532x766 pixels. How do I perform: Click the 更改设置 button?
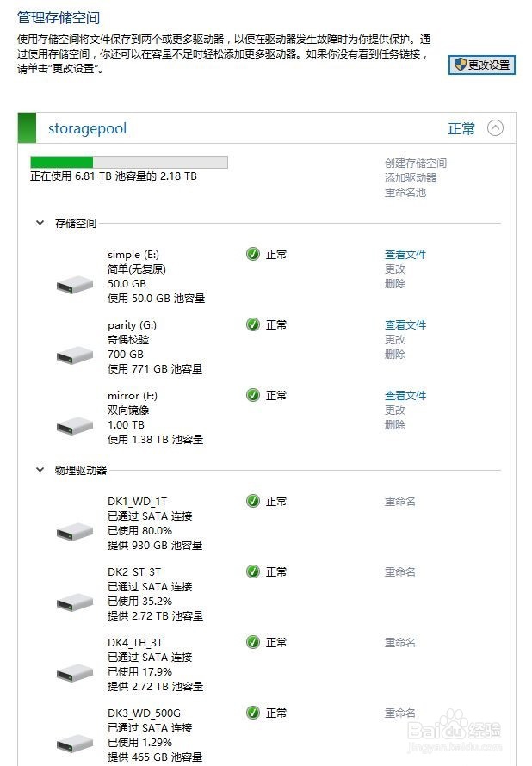click(x=482, y=65)
